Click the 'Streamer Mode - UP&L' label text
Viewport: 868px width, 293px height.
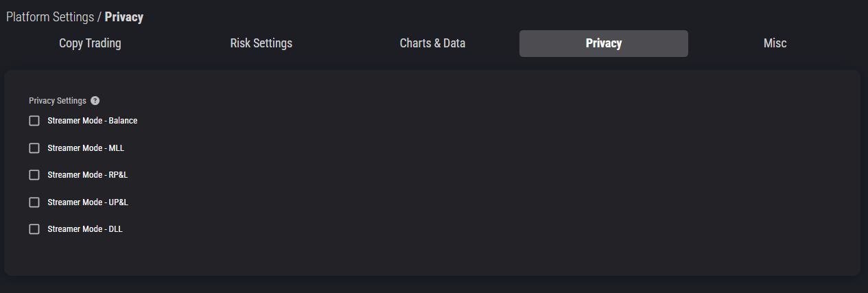88,202
